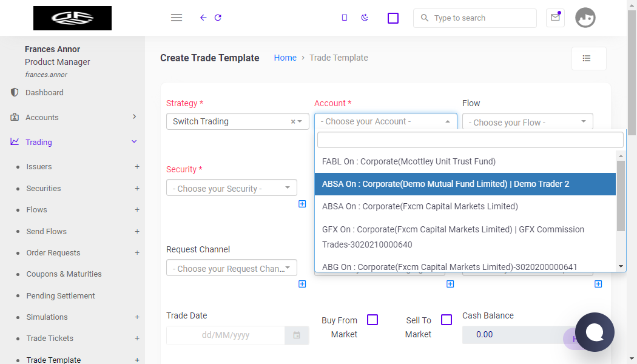
Task: Go to Flows page
Action: (36, 210)
